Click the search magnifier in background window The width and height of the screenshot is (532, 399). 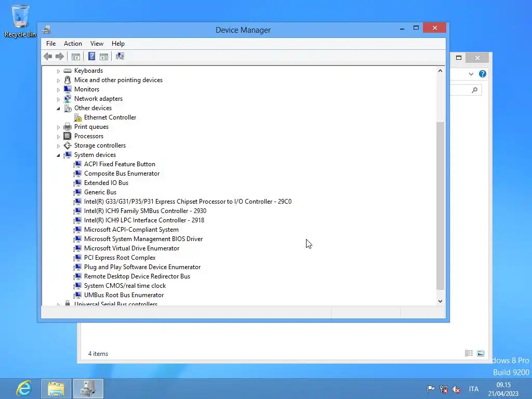[475, 90]
